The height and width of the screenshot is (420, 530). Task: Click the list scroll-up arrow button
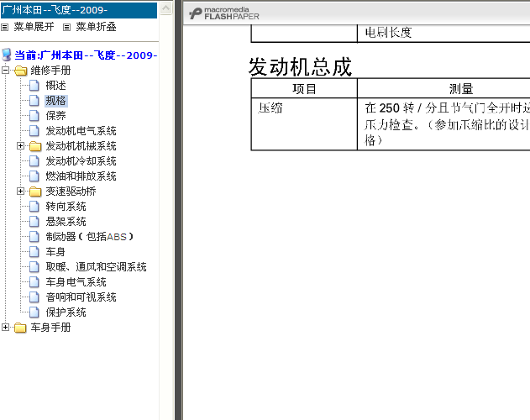coord(166,8)
